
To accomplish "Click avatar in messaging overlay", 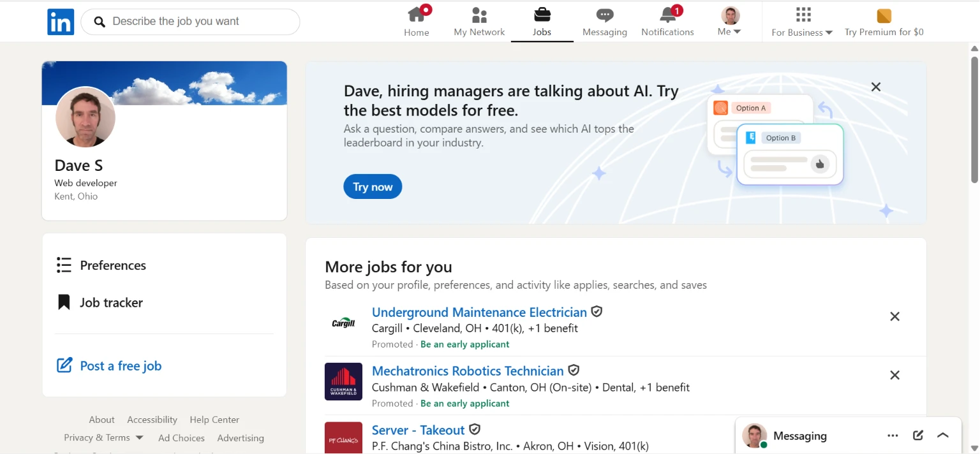I will (755, 436).
